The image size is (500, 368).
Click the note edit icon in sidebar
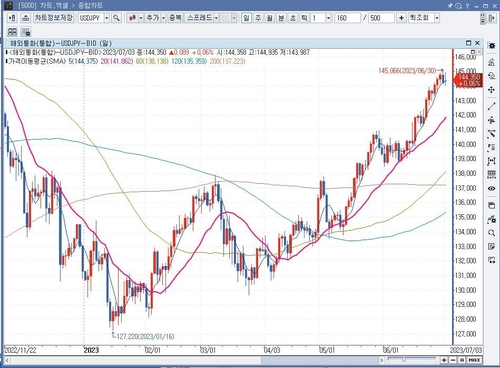(491, 246)
